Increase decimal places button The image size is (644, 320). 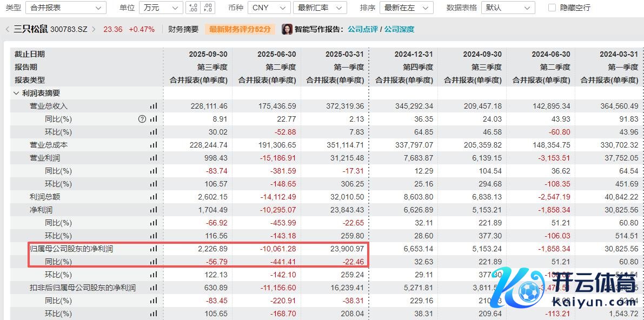(193, 8)
